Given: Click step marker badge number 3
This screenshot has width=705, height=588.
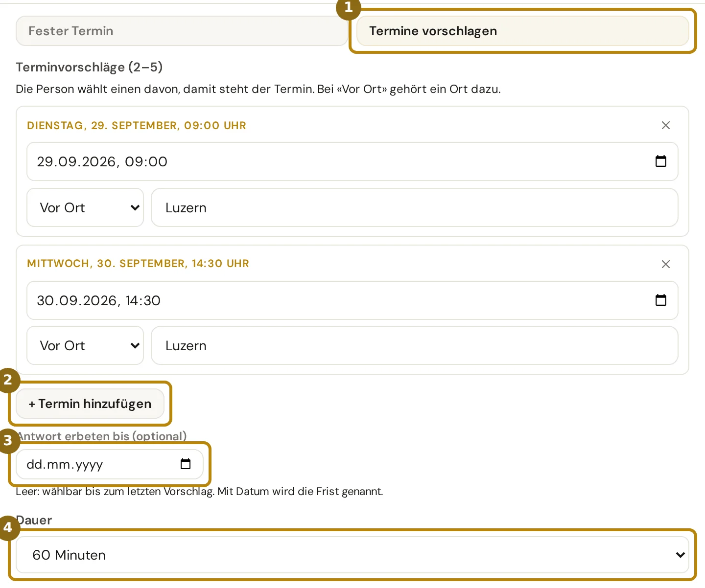Looking at the screenshot, I should (8, 441).
